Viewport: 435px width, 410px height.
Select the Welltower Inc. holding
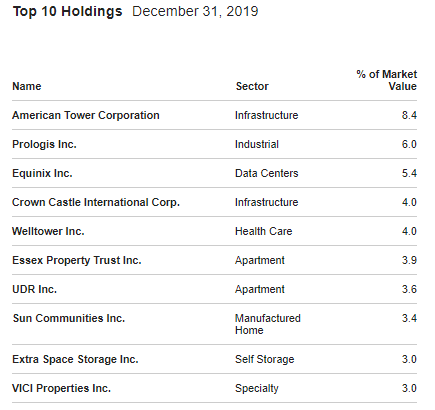pyautogui.click(x=48, y=231)
